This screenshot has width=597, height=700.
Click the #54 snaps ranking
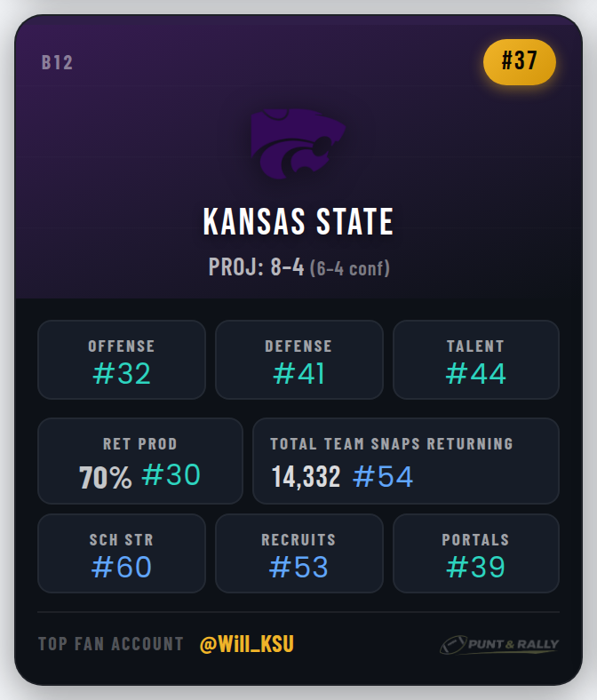point(383,477)
